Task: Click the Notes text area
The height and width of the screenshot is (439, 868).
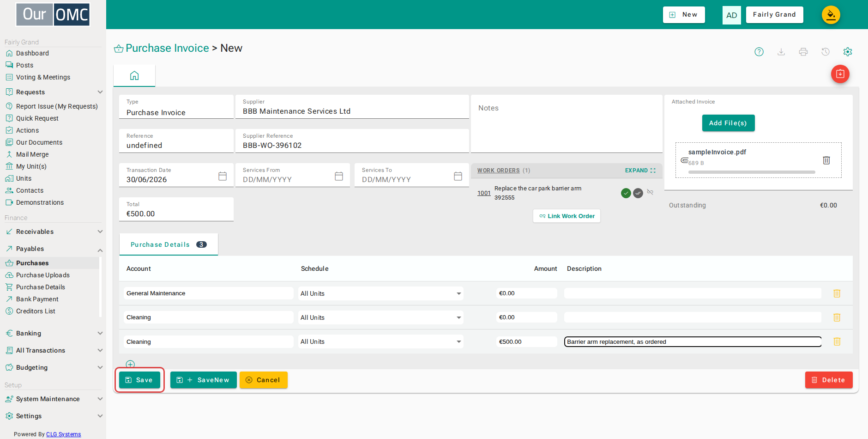Action: (x=567, y=124)
